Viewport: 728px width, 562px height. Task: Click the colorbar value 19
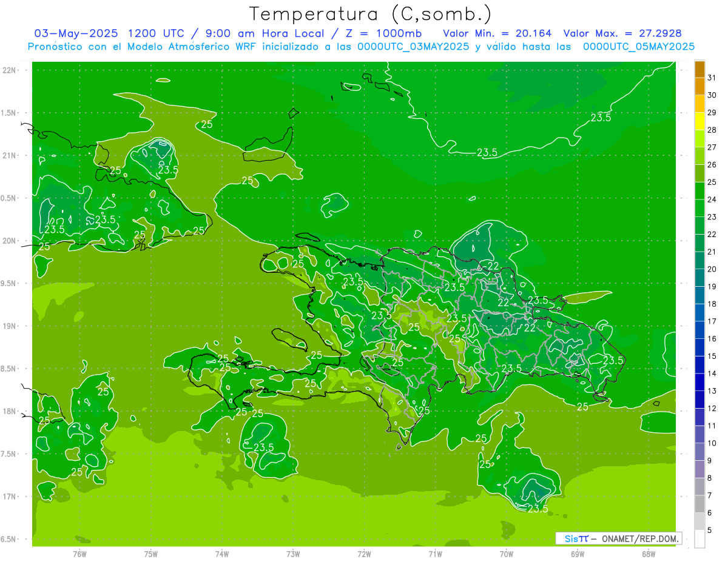(712, 287)
